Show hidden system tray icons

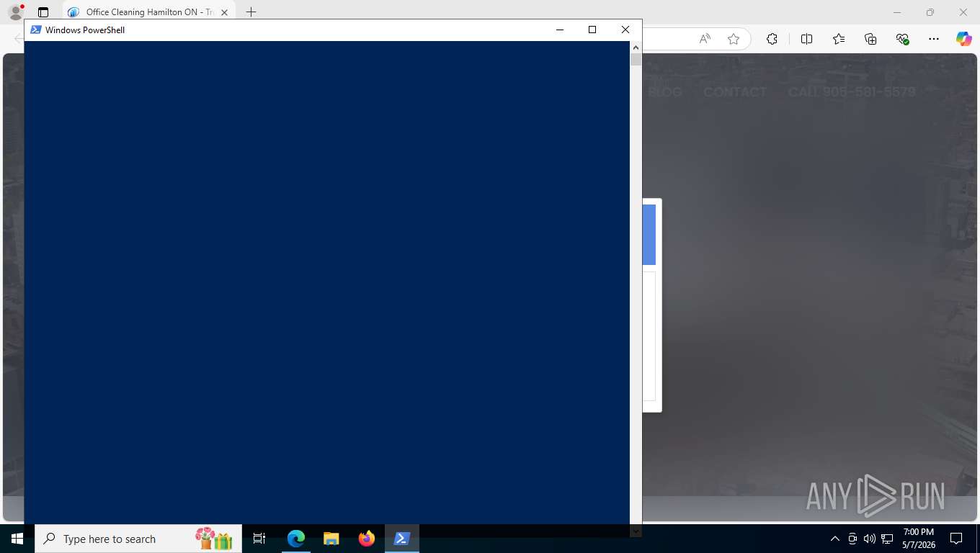pos(835,539)
